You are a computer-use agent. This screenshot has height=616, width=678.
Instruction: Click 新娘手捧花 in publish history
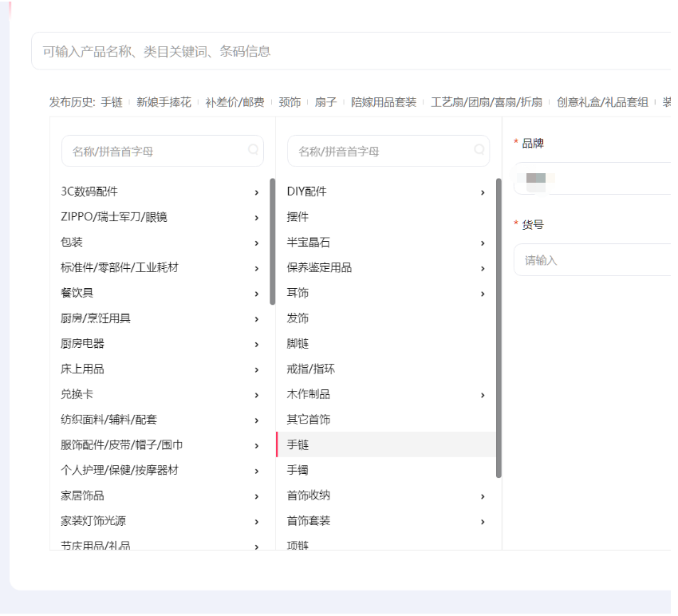point(164,102)
